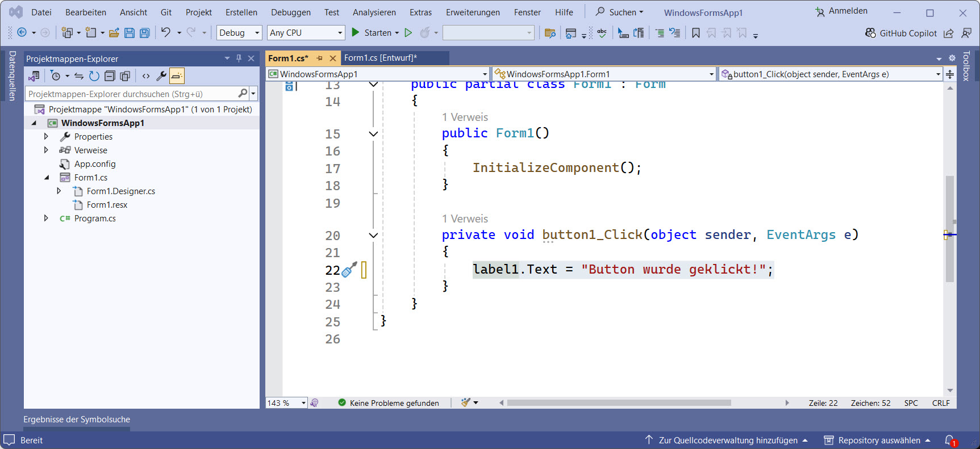Click the Save All toolbar icon
The image size is (980, 449).
click(x=145, y=33)
